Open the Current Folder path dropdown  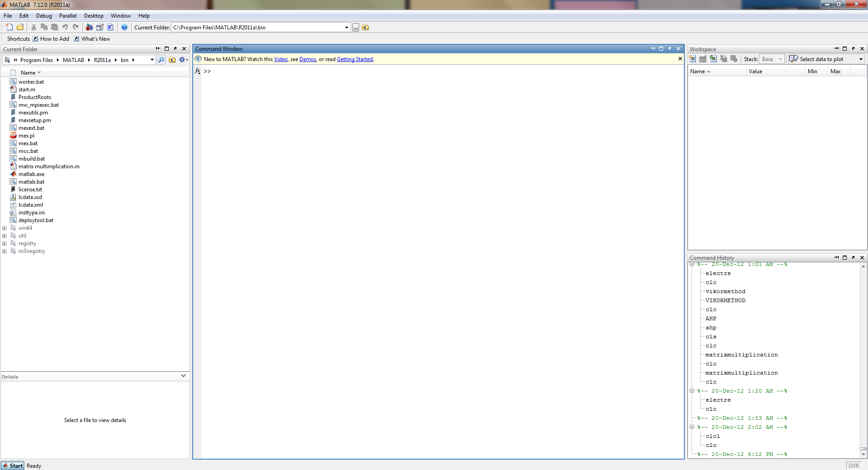pyautogui.click(x=346, y=28)
